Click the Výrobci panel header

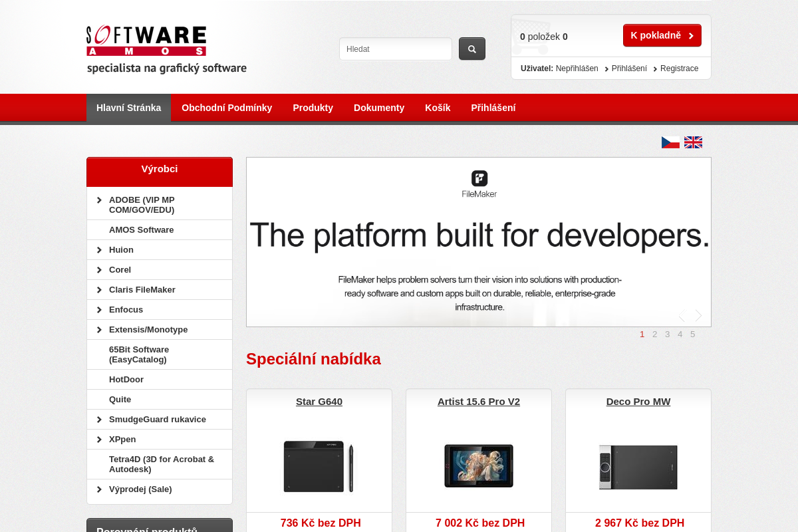[160, 172]
